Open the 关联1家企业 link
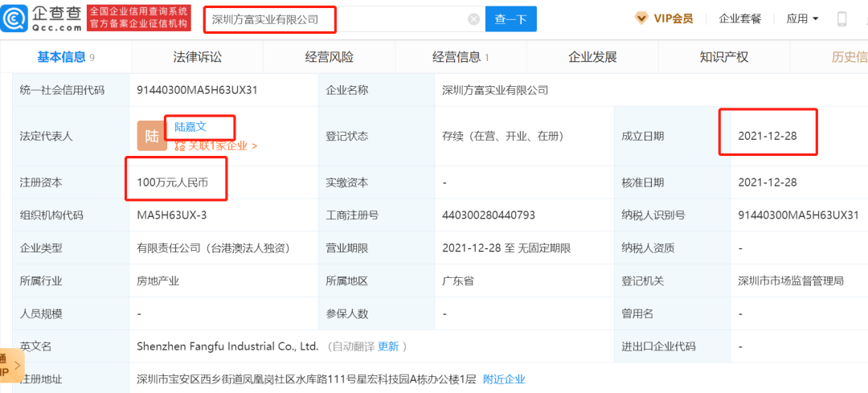 216,146
